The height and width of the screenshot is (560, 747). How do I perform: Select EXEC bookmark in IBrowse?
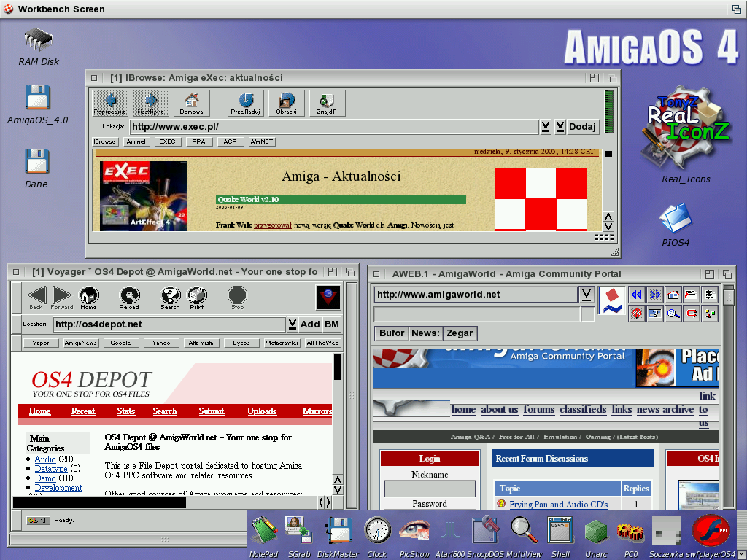coord(167,141)
